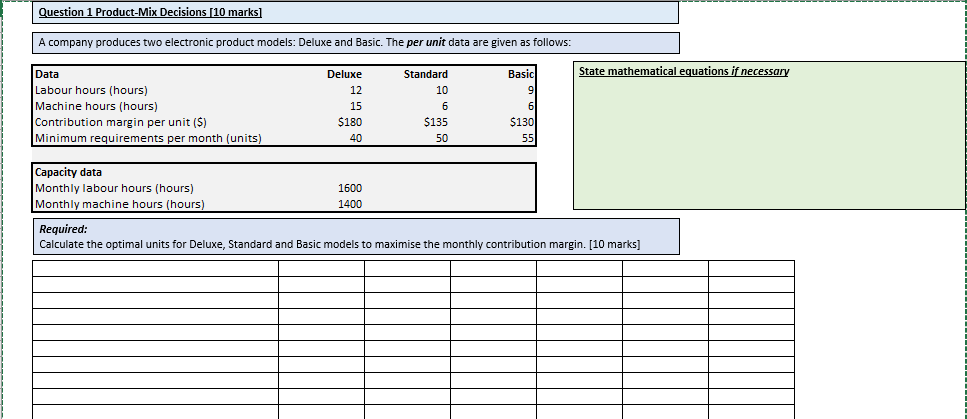Click the $130 contribution margin cell

pos(522,122)
